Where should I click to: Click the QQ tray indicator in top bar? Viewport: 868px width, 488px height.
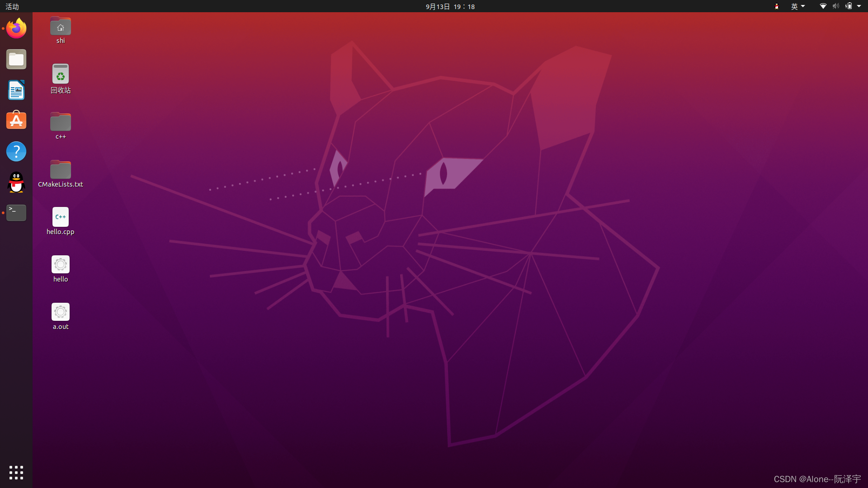click(x=777, y=6)
